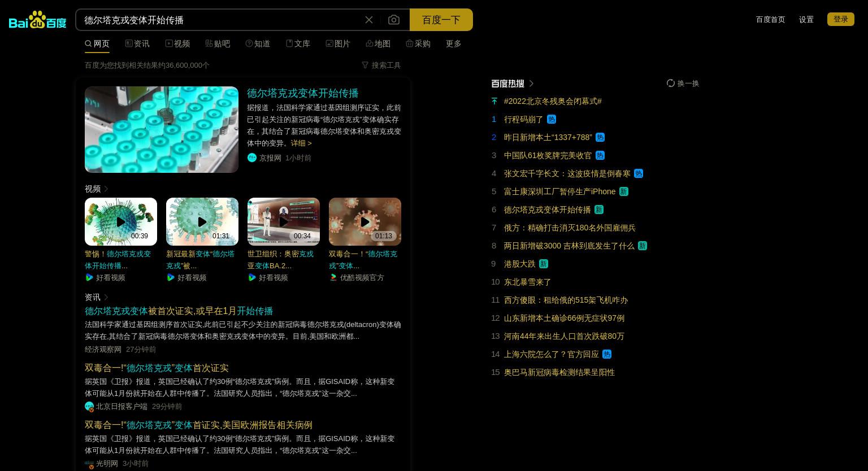This screenshot has width=868, height=471.
Task: Open hot search 张文宏千字长文
Action: 567,173
